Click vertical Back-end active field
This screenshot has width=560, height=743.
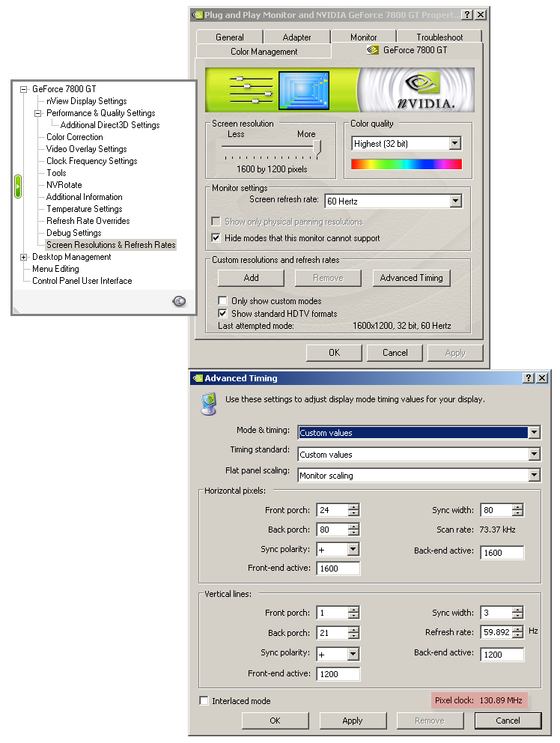click(502, 655)
